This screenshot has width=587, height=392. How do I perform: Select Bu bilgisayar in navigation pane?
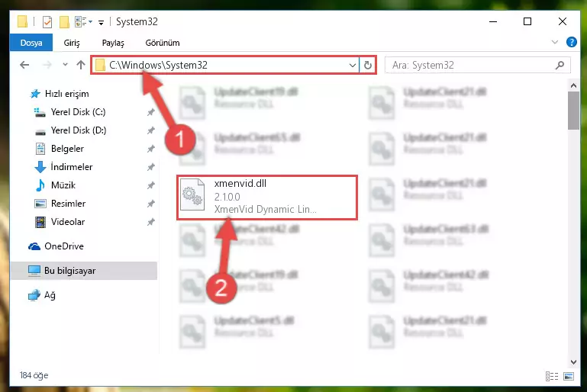pyautogui.click(x=84, y=271)
